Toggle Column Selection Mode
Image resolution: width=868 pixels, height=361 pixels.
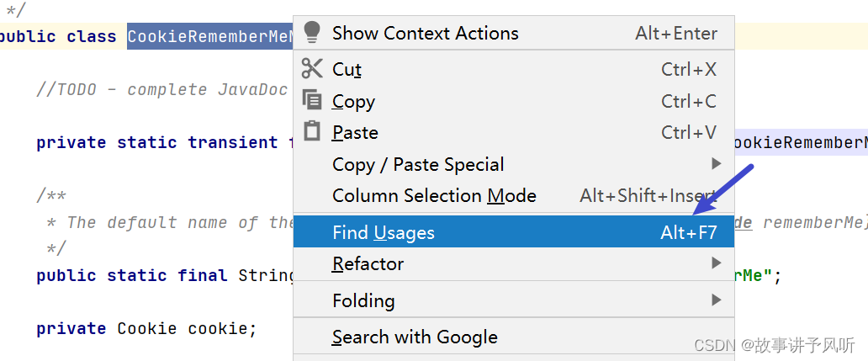(434, 196)
